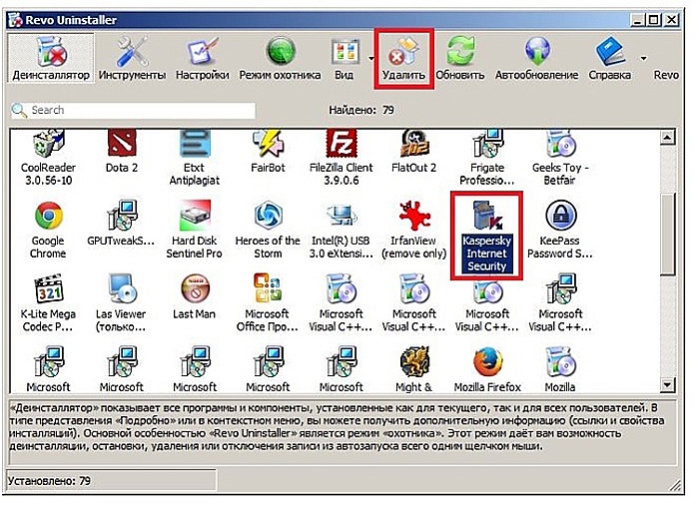Click scrollbar down arrow

point(667,384)
